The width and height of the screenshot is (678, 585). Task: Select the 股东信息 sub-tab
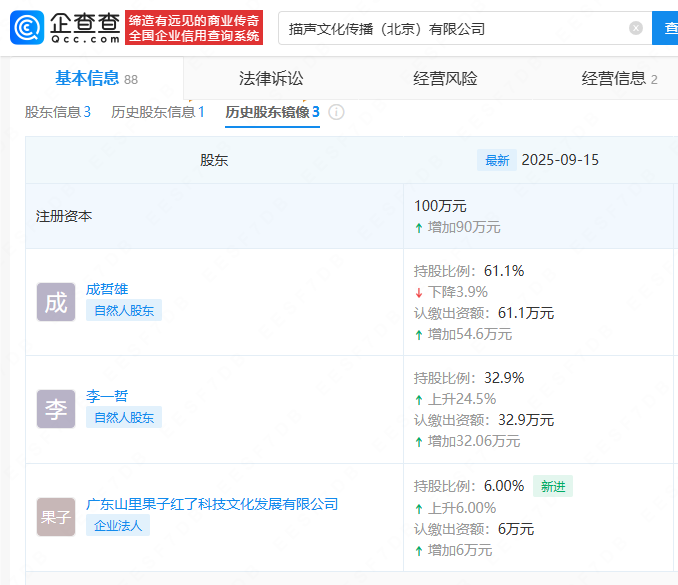pyautogui.click(x=58, y=112)
